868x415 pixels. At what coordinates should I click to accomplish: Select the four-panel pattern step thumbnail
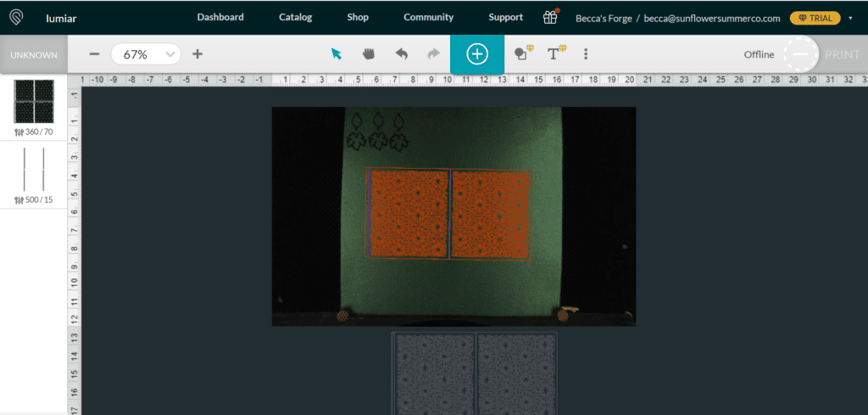(34, 101)
